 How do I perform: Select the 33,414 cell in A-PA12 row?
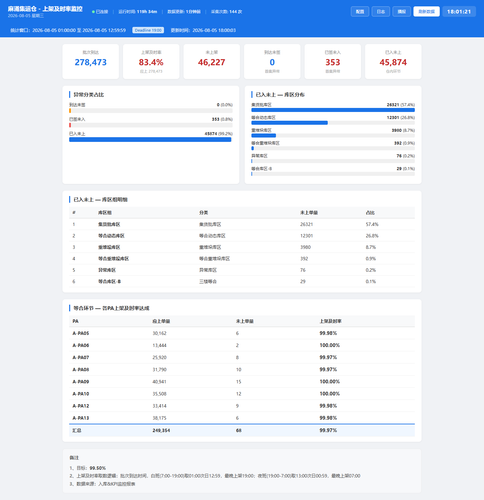pos(159,406)
